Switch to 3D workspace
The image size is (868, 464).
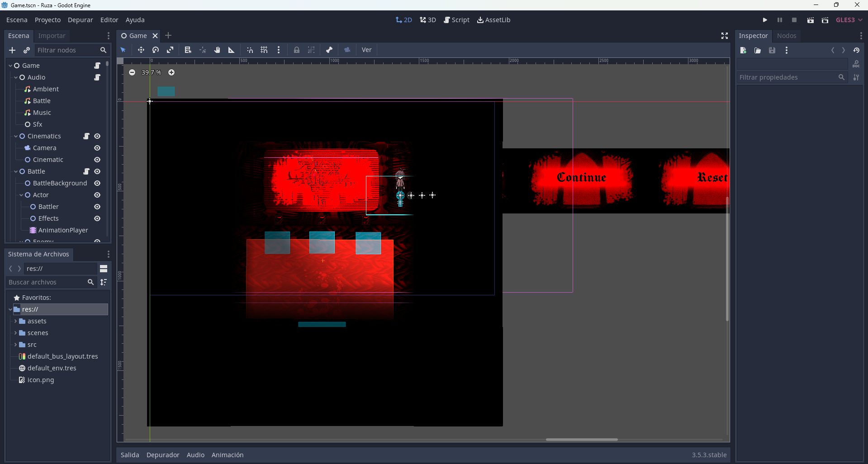click(x=428, y=20)
